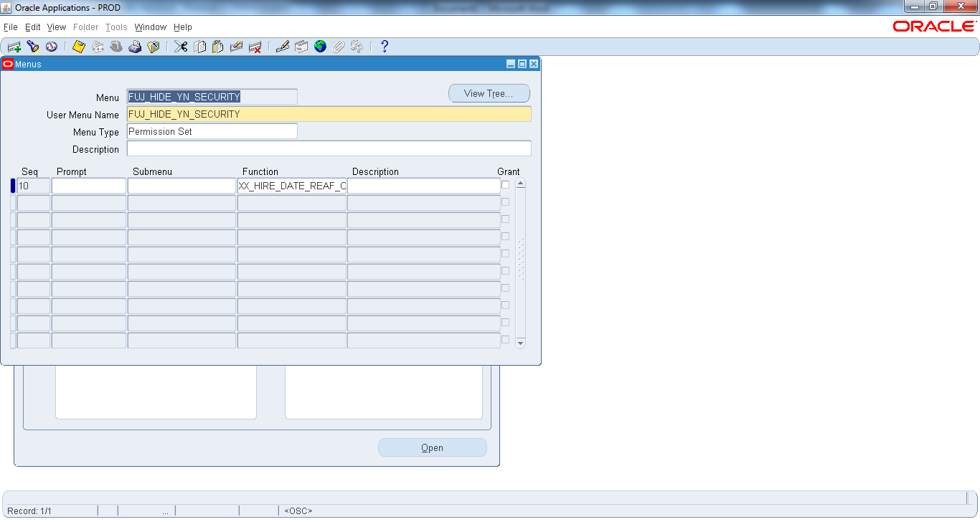
Task: Minimize the Menus window
Action: click(511, 64)
